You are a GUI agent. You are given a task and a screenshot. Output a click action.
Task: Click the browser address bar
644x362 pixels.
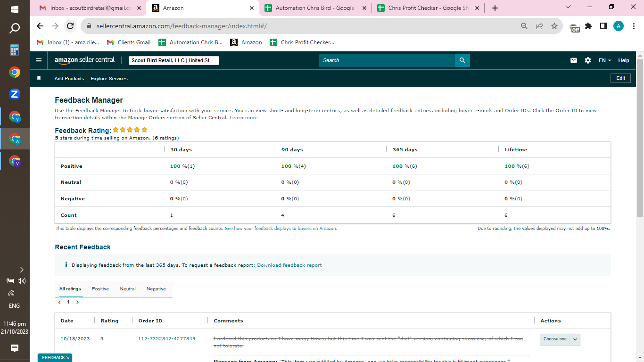(x=302, y=26)
